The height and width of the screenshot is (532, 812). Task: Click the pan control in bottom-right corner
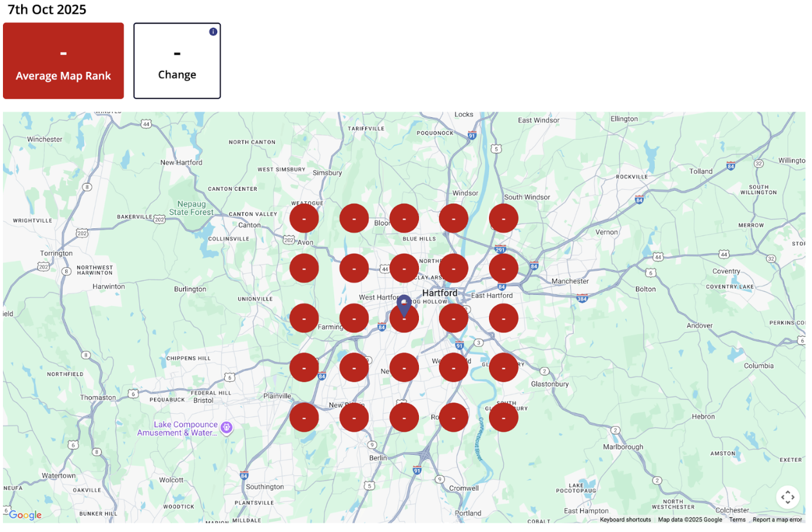coord(788,497)
